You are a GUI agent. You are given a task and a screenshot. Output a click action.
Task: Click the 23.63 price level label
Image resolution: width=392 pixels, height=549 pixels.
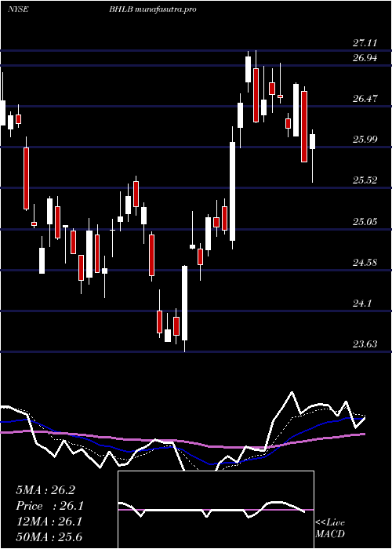coord(365,344)
